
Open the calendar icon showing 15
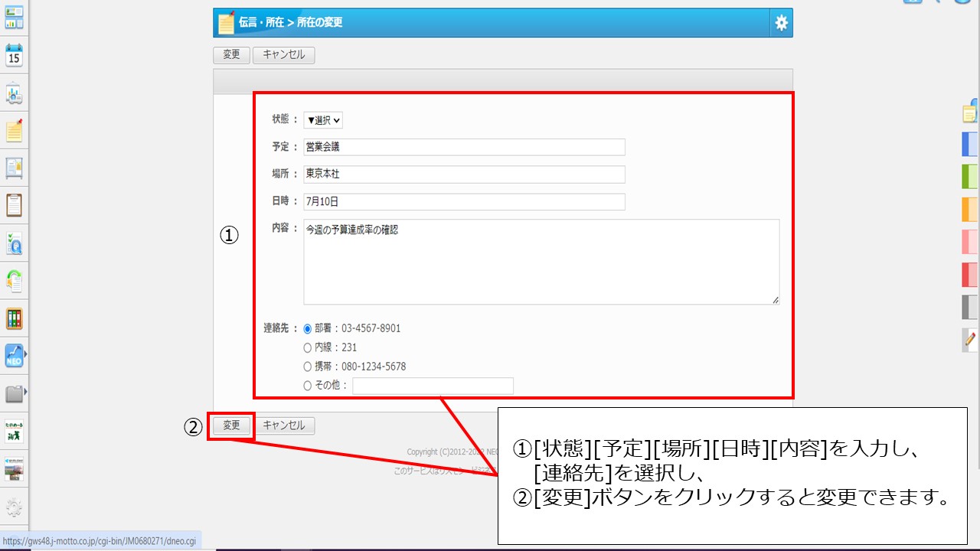point(14,56)
